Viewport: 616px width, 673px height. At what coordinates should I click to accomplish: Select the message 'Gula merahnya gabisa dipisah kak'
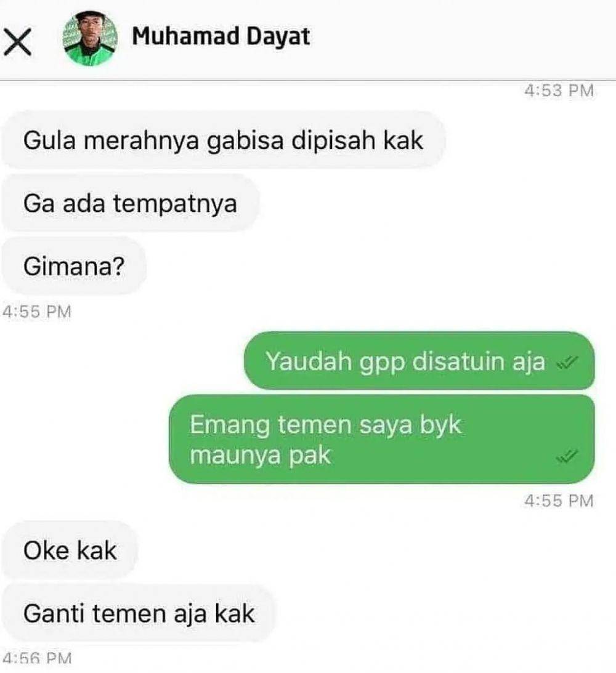pyautogui.click(x=223, y=140)
